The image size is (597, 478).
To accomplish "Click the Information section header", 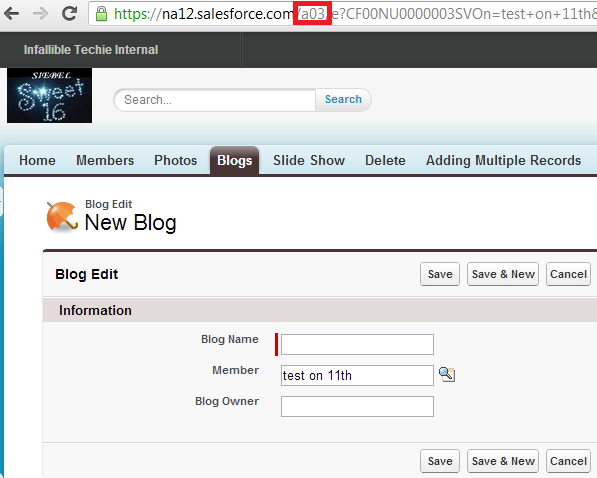I will (320, 310).
